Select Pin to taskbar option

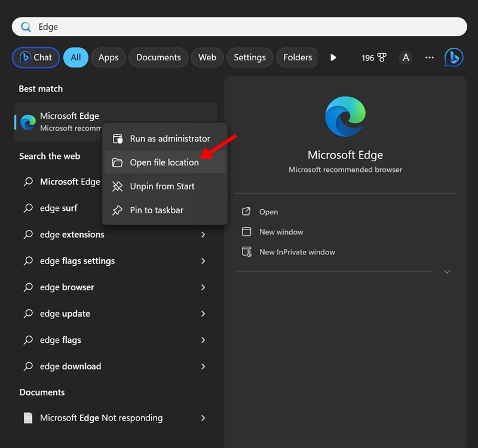[157, 210]
